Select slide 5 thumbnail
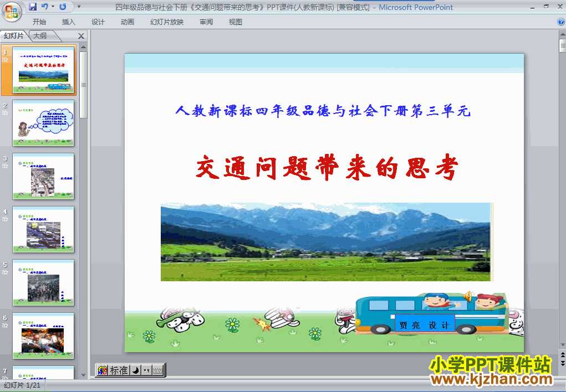 click(43, 282)
